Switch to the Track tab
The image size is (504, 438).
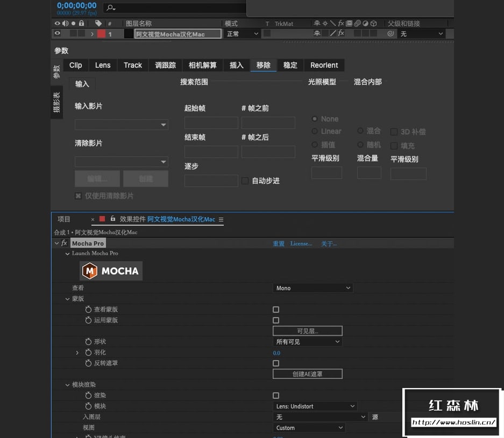[x=133, y=65]
